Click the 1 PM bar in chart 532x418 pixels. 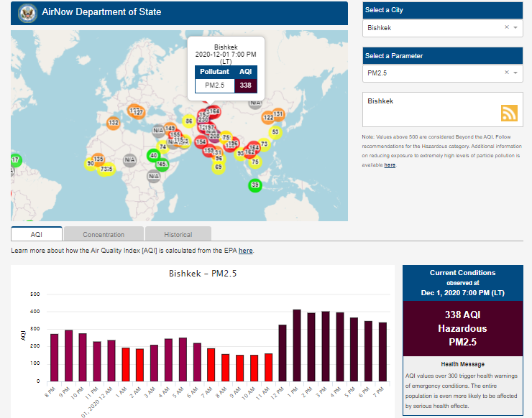[x=296, y=345]
